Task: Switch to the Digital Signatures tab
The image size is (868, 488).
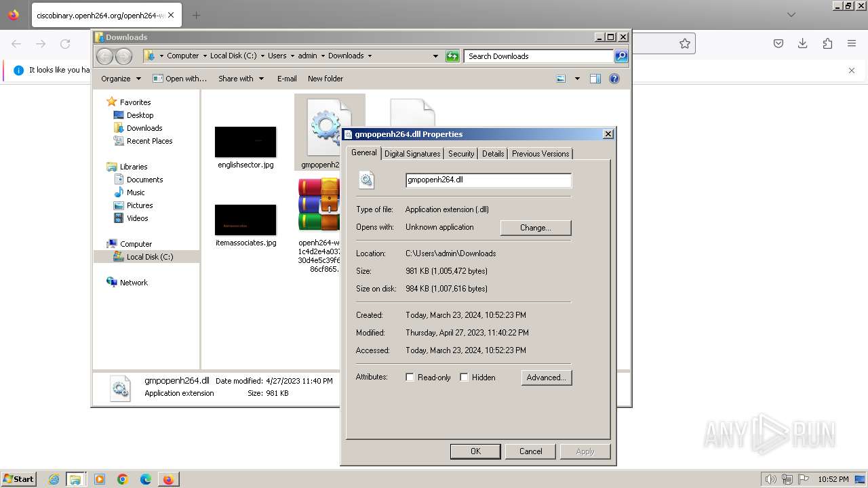Action: tap(412, 154)
